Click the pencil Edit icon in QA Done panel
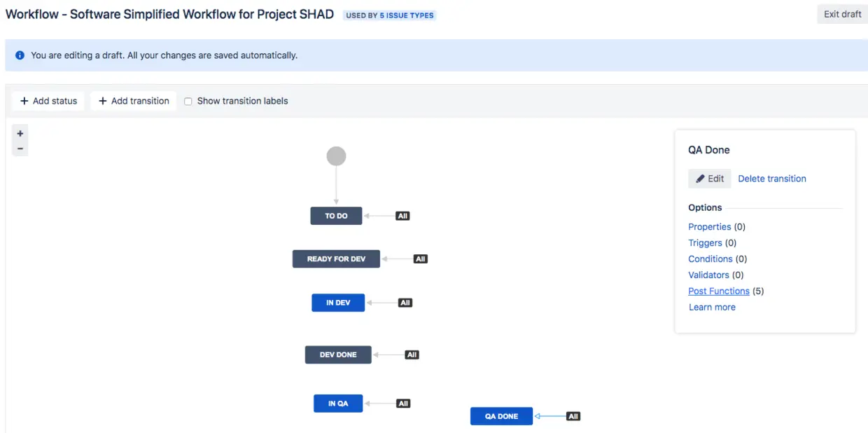 pyautogui.click(x=700, y=178)
